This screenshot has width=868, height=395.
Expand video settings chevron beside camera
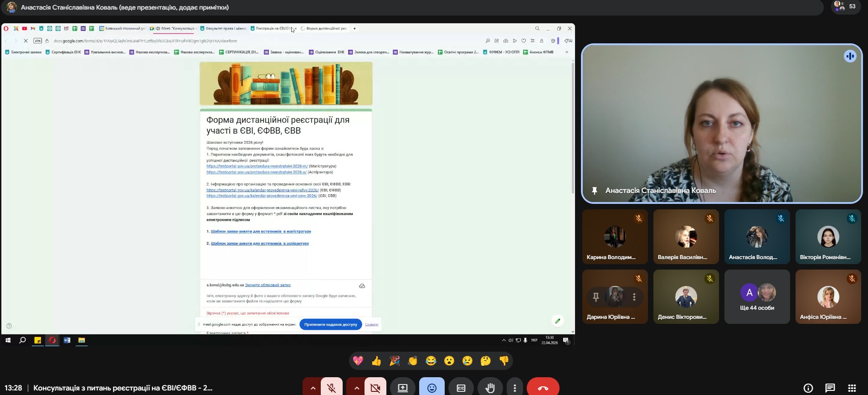(356, 388)
